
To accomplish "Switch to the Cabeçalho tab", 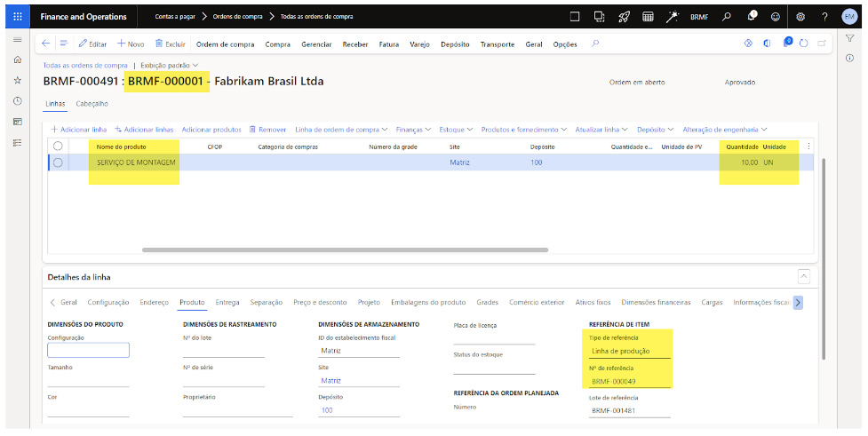I will point(92,103).
